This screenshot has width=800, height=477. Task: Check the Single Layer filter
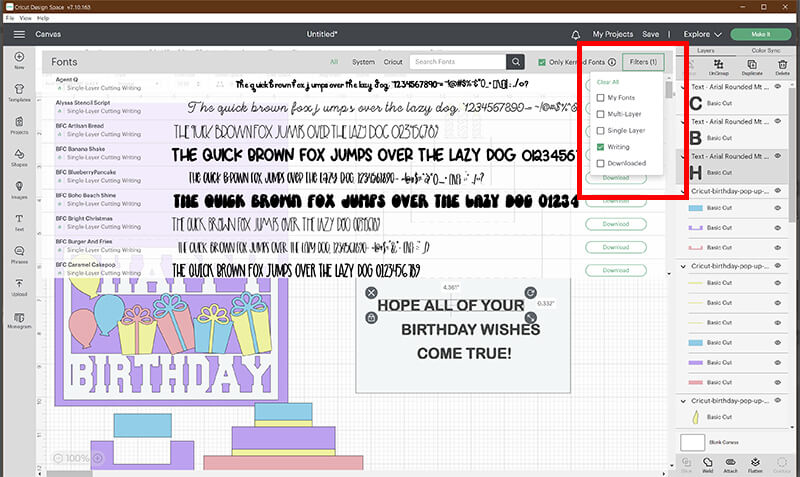pyautogui.click(x=601, y=131)
